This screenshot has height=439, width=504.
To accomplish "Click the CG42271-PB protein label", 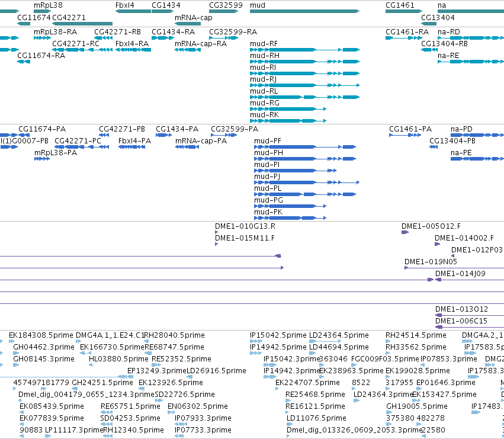I will pyautogui.click(x=122, y=129).
